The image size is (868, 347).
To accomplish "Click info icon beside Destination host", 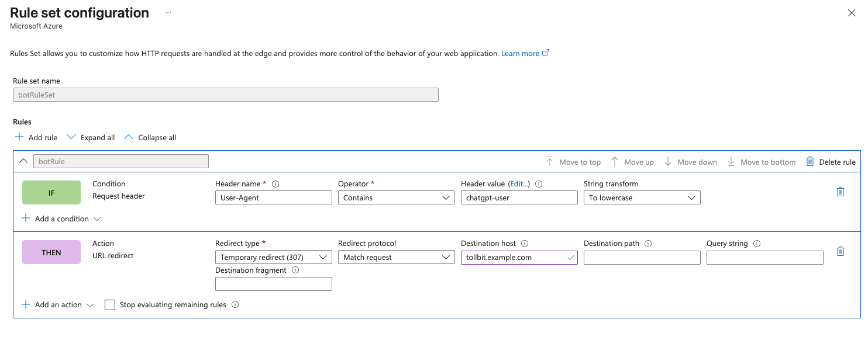I will (525, 244).
